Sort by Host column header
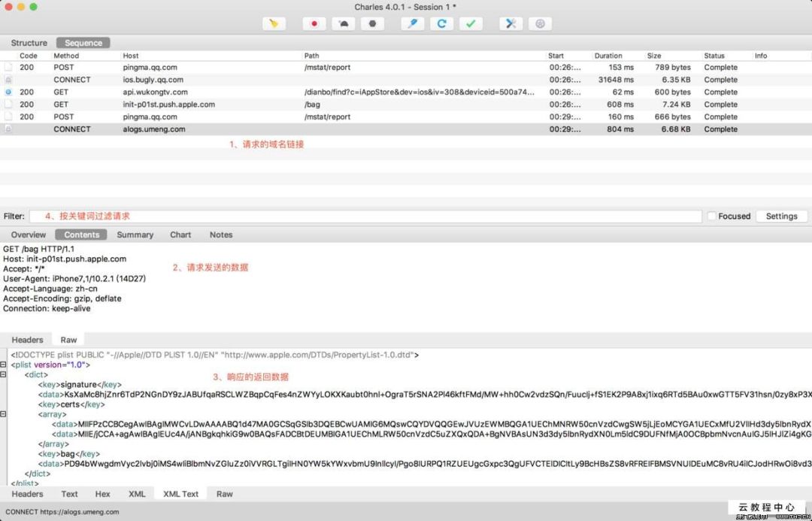812x521 pixels. click(131, 56)
